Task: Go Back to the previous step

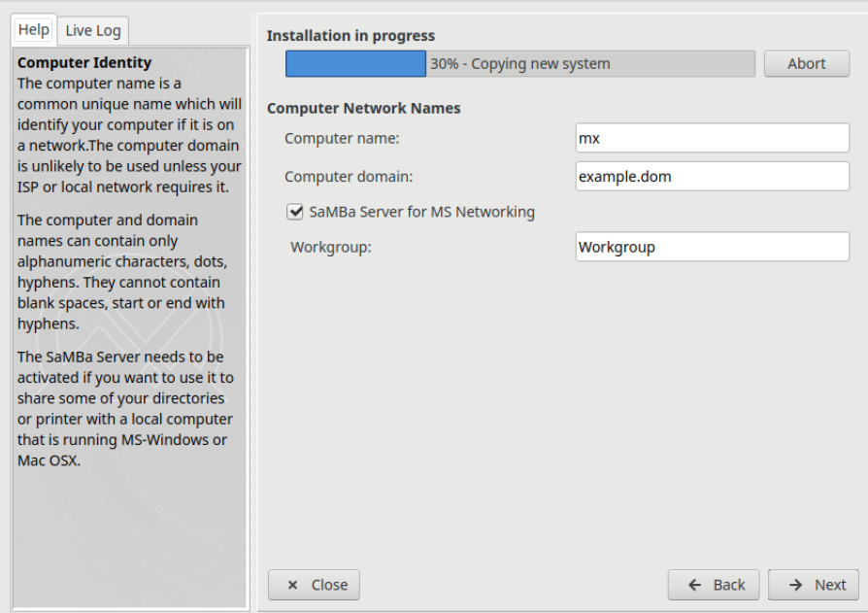Action: (714, 585)
